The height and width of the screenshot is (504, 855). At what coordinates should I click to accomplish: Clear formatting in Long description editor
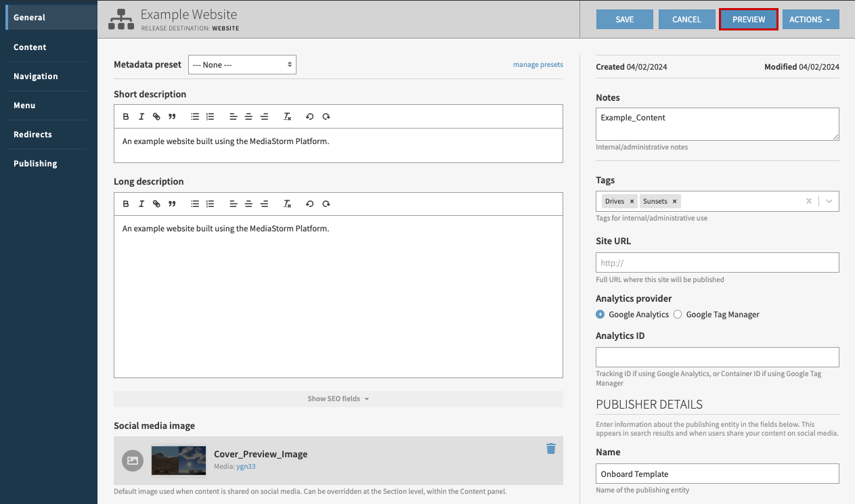pyautogui.click(x=287, y=203)
